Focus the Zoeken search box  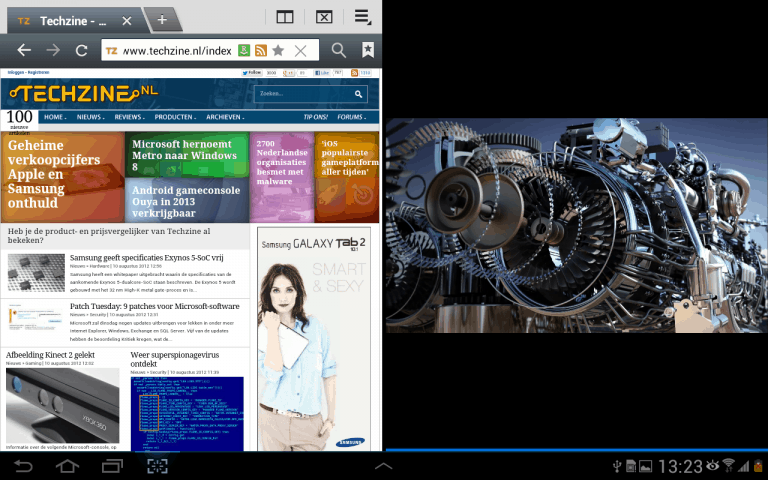pos(304,94)
